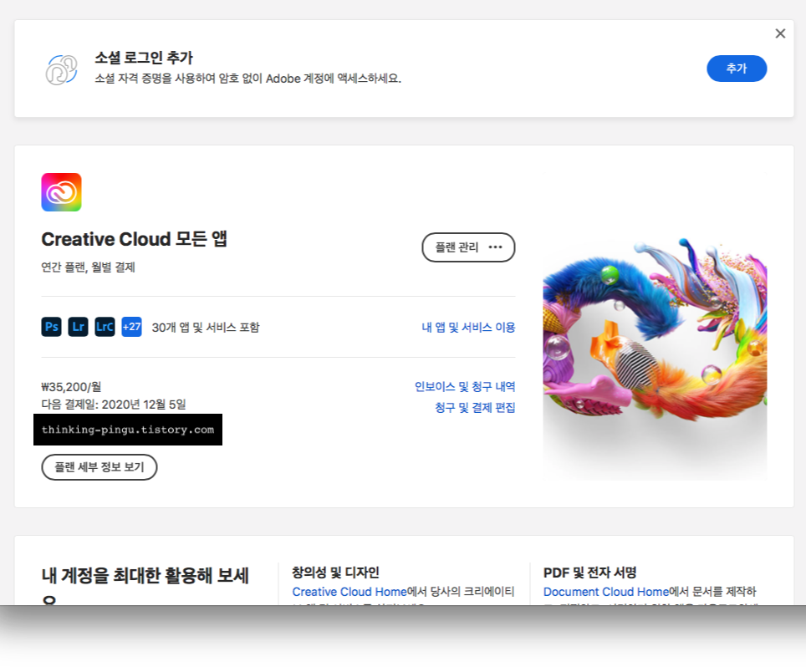Click the Photoshop Ps icon
Image resolution: width=806 pixels, height=672 pixels.
click(51, 327)
